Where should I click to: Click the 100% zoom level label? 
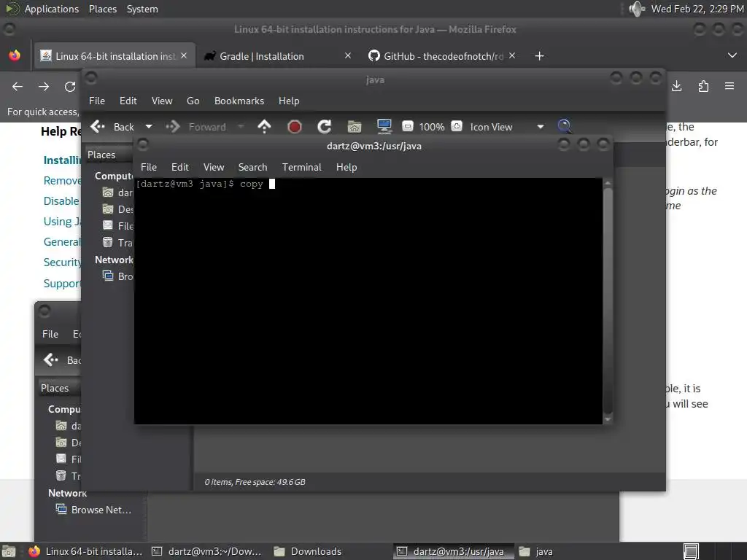tap(432, 127)
